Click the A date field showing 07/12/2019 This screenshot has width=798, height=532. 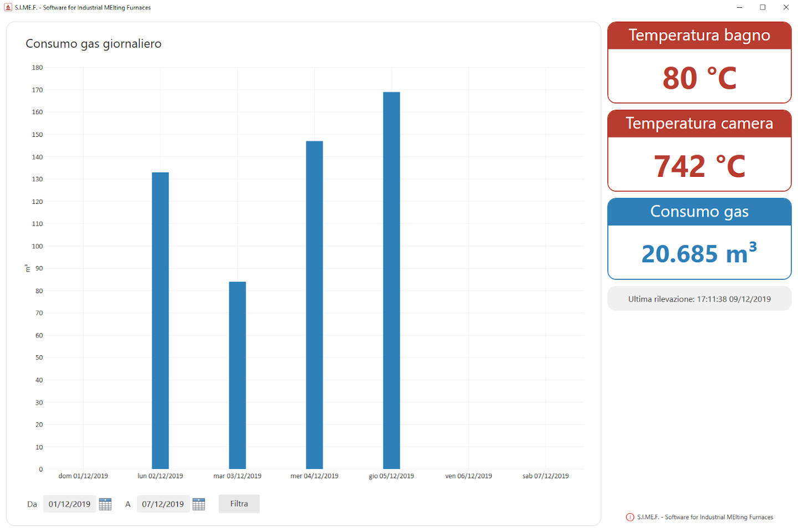pos(163,504)
